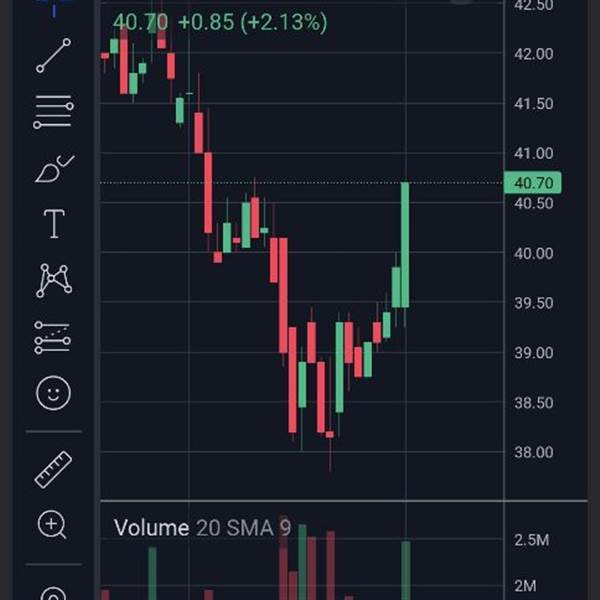Click the 38.50 price axis label

(534, 403)
